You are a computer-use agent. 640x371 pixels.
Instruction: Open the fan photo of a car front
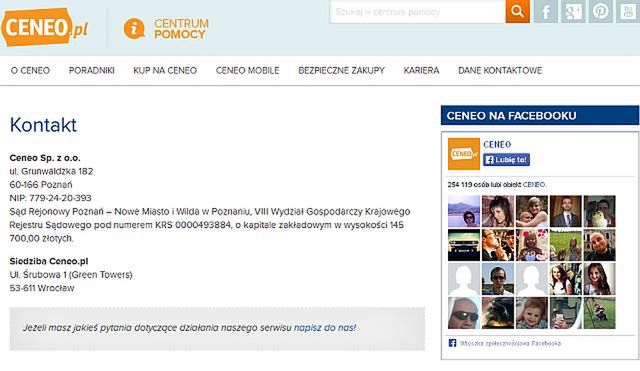[464, 245]
